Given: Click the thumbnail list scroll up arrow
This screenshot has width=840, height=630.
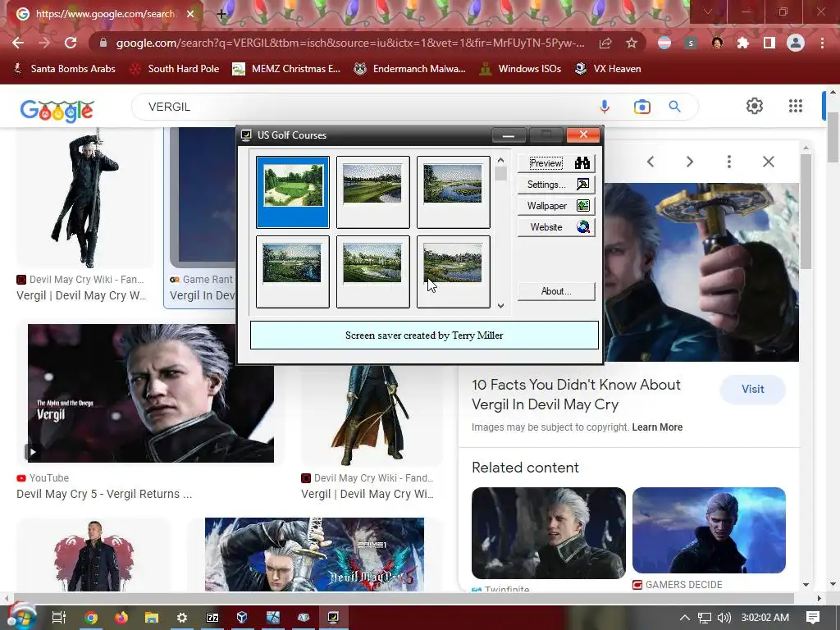Looking at the screenshot, I should point(500,160).
